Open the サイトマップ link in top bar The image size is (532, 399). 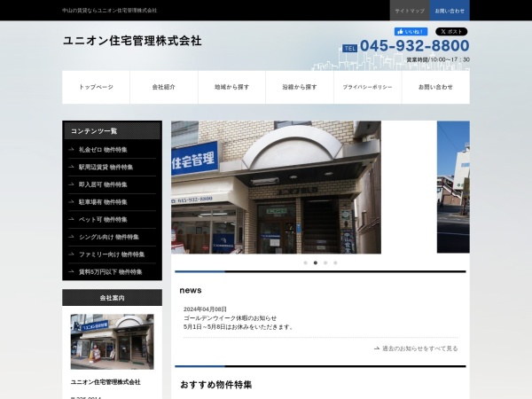coord(410,11)
